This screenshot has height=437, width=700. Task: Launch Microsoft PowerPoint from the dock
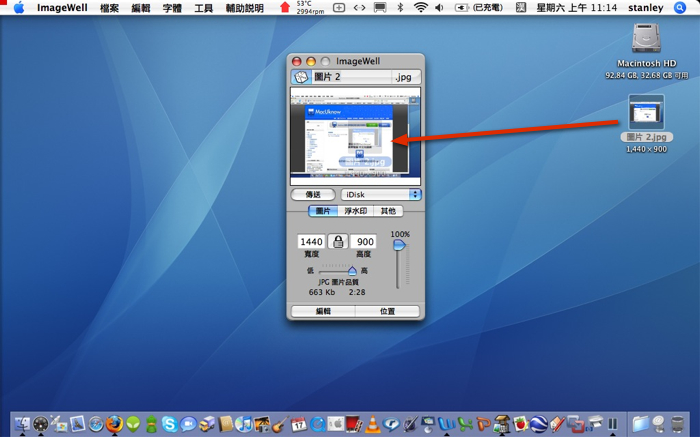point(483,423)
